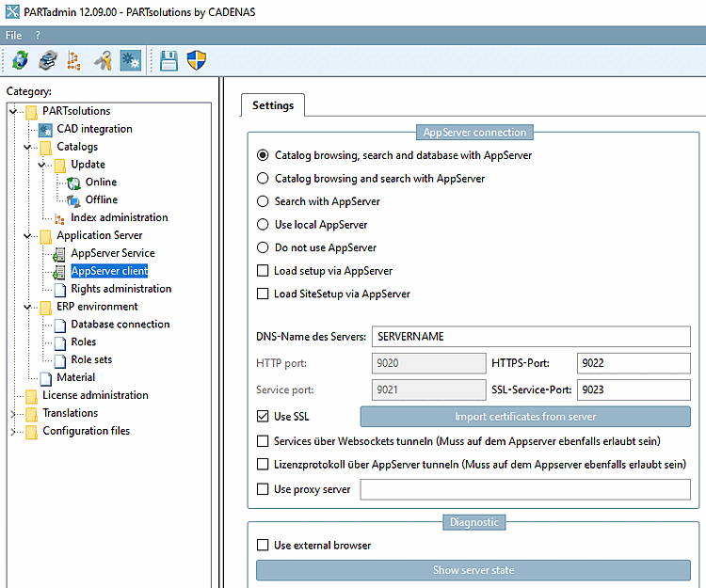This screenshot has height=588, width=706.
Task: Choose Do not use AppServer option
Action: pos(263,247)
